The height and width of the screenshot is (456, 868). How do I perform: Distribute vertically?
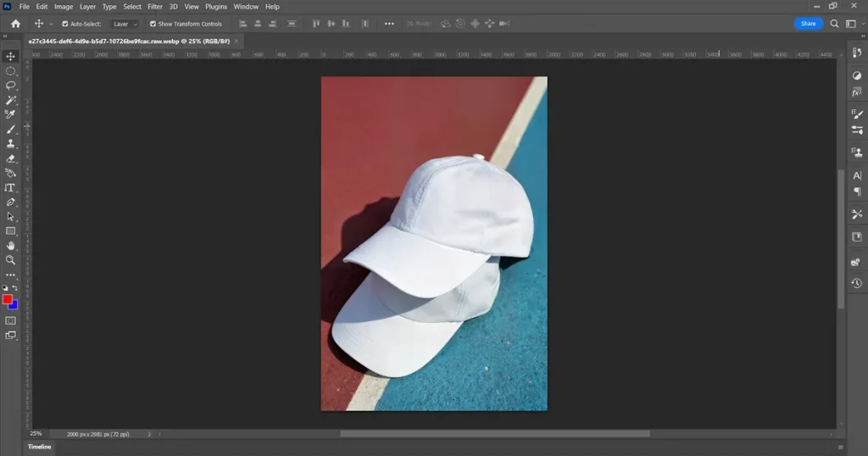(292, 24)
